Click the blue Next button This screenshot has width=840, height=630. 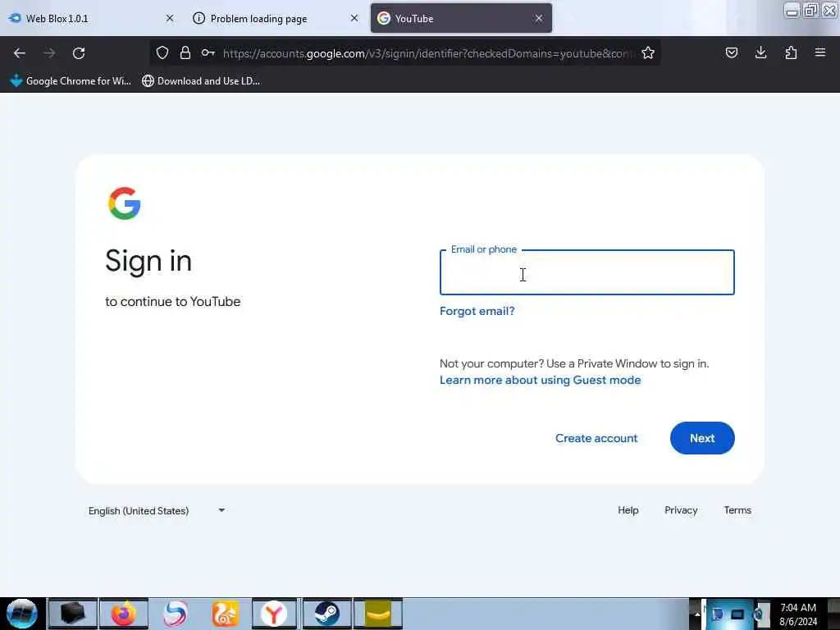click(x=702, y=438)
